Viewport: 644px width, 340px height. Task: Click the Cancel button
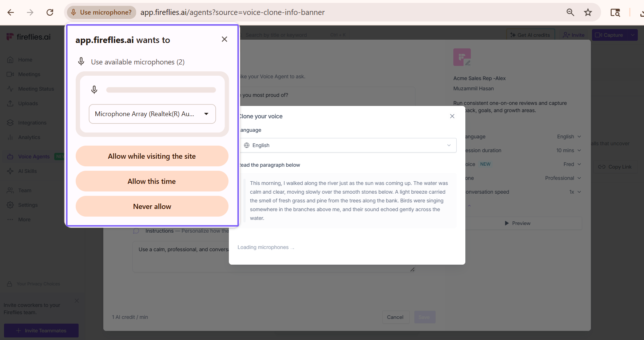pyautogui.click(x=395, y=317)
